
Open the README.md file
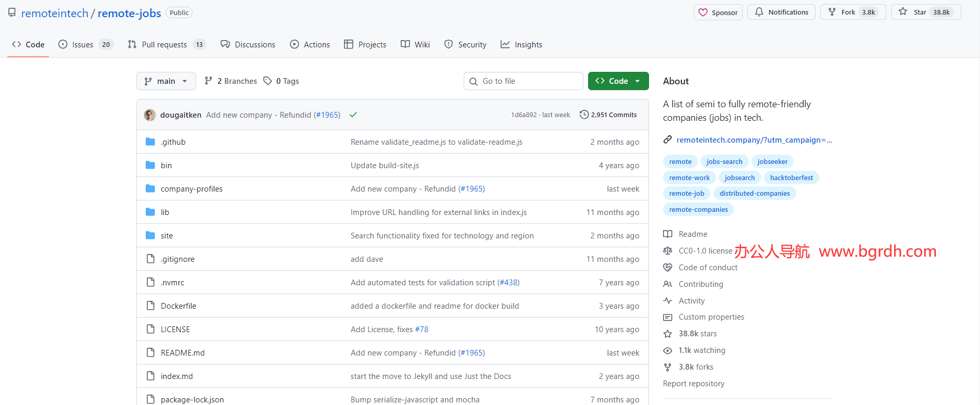coord(183,353)
